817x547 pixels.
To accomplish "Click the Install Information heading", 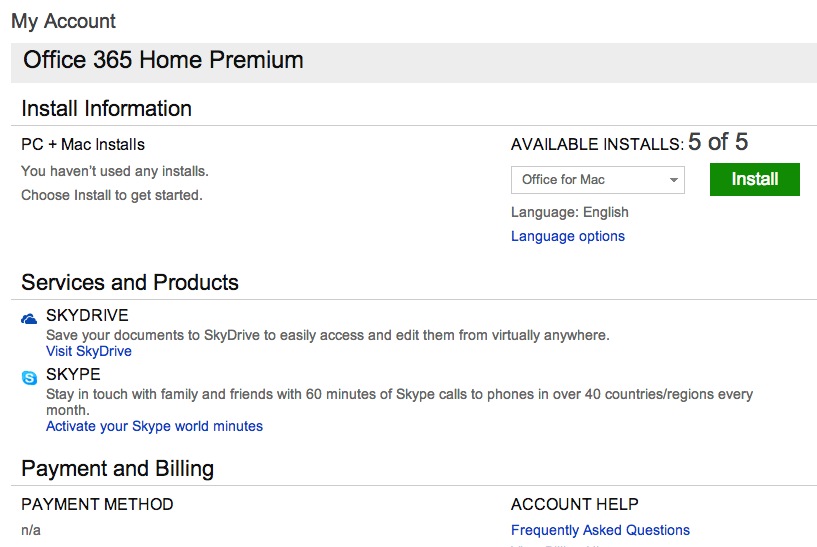I will (106, 108).
